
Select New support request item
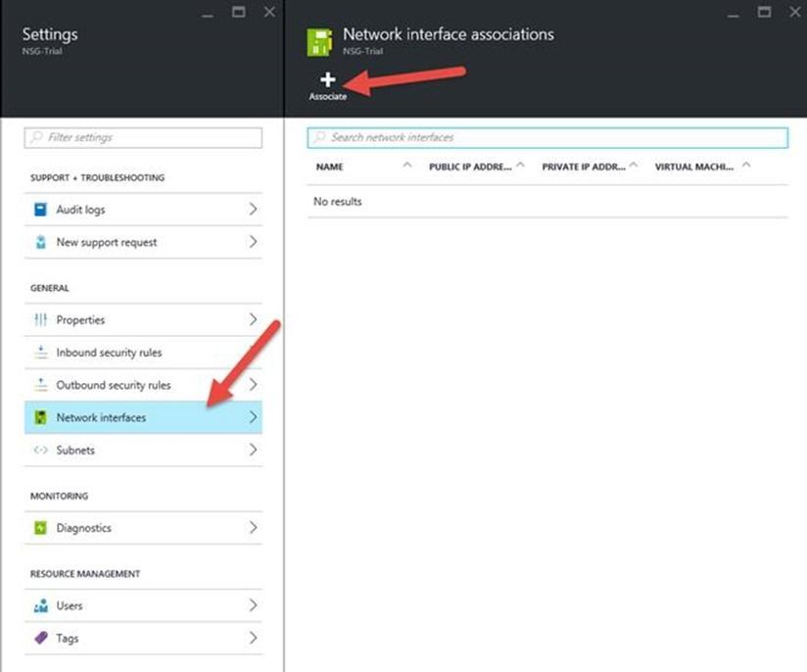coord(143,242)
